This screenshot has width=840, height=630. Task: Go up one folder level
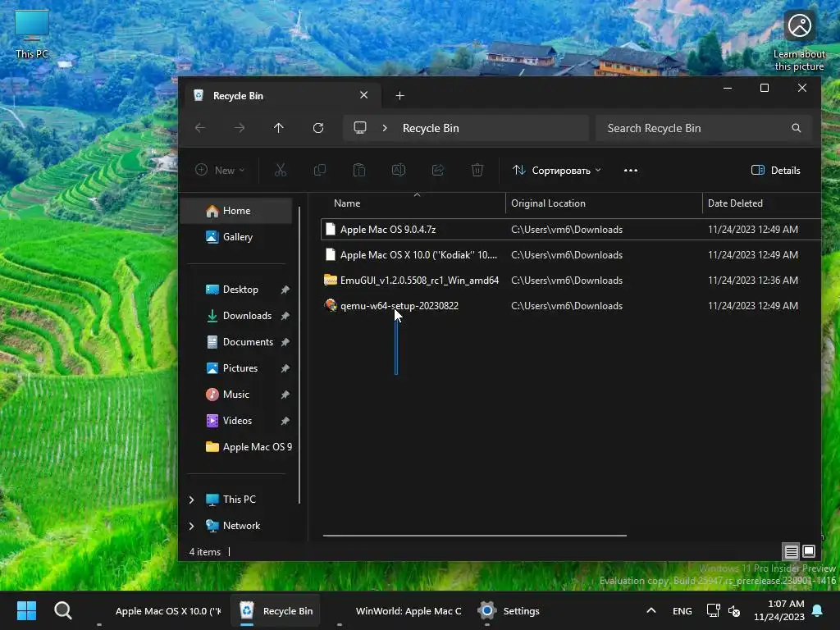coord(279,128)
